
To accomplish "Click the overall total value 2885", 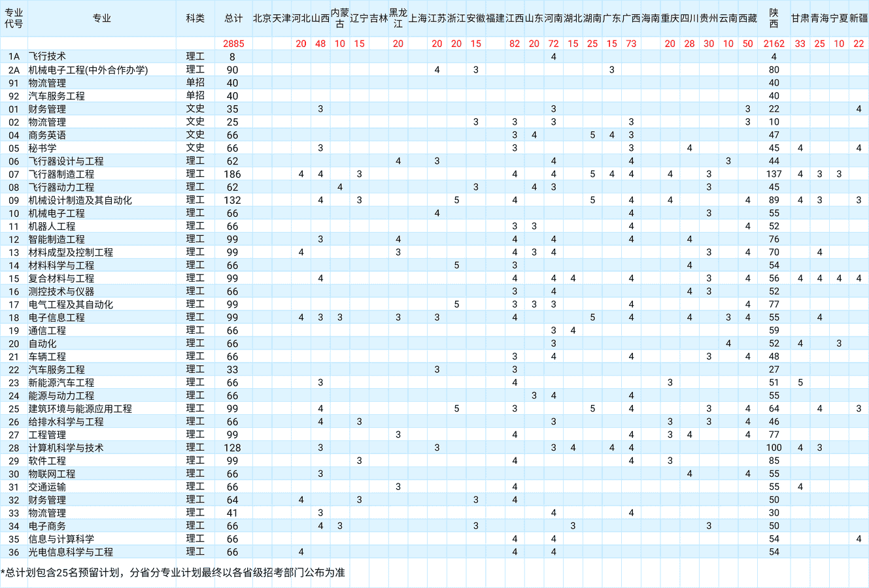I will tap(233, 44).
